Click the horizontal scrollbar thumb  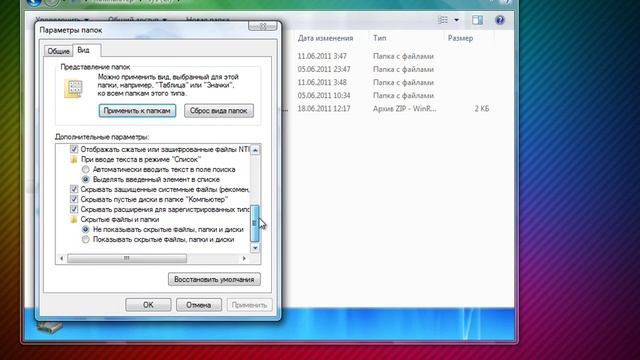click(127, 258)
